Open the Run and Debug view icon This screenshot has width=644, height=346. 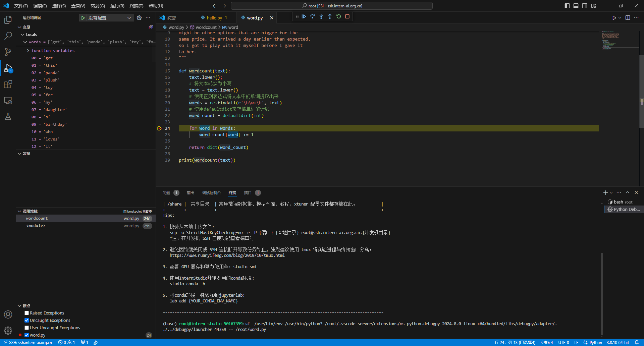[x=8, y=68]
